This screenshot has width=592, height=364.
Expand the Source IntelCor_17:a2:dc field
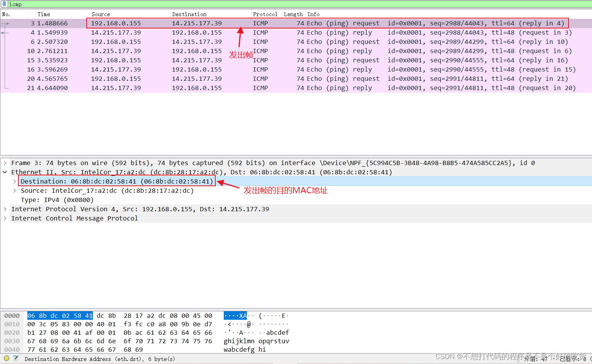tap(15, 190)
